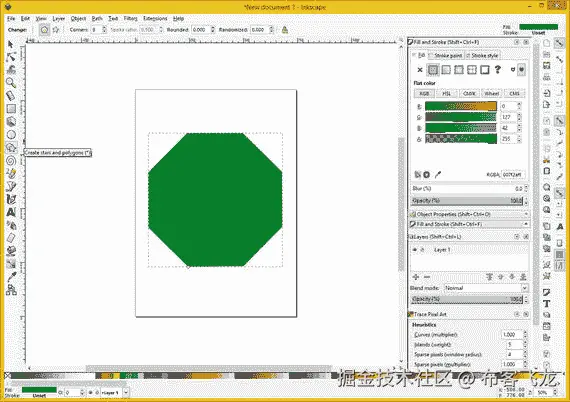Click the alpha channel color slider
Image resolution: width=570 pixels, height=402 pixels.
coord(461,139)
